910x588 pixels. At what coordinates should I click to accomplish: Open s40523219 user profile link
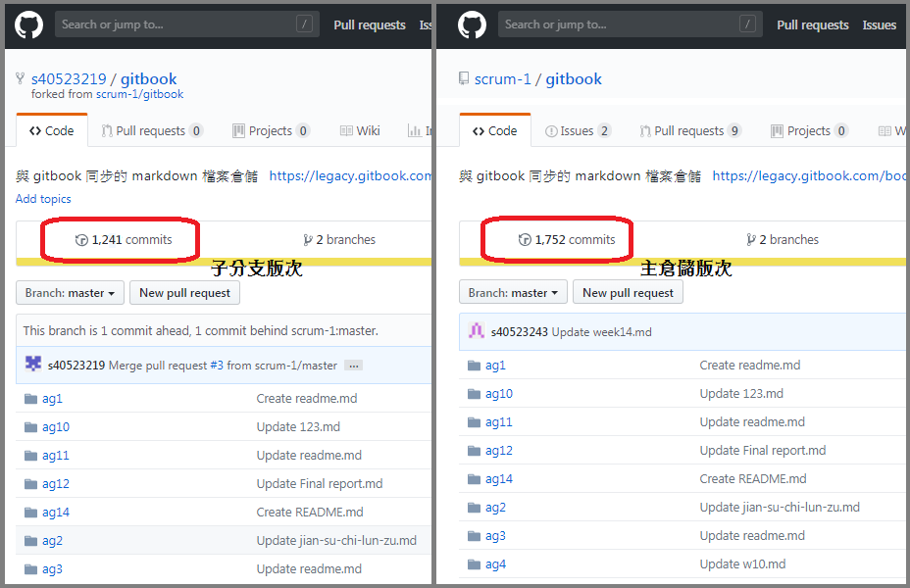click(69, 78)
